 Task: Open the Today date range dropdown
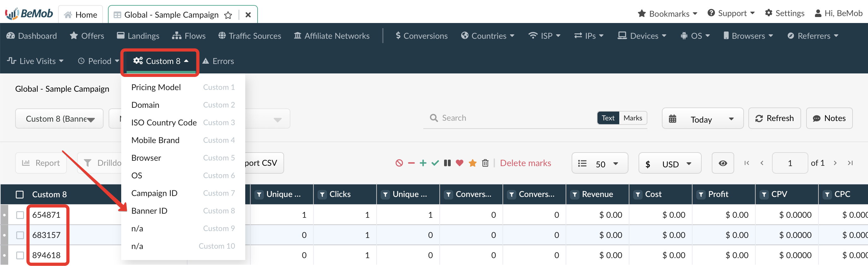pyautogui.click(x=702, y=119)
